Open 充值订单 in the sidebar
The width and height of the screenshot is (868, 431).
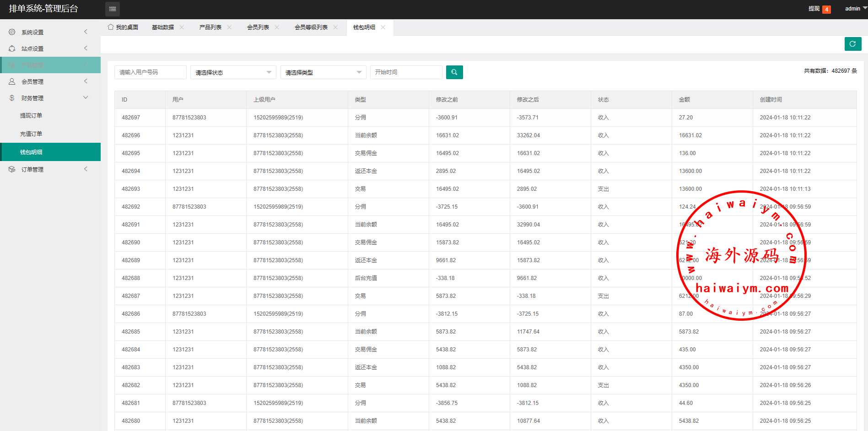pos(31,134)
